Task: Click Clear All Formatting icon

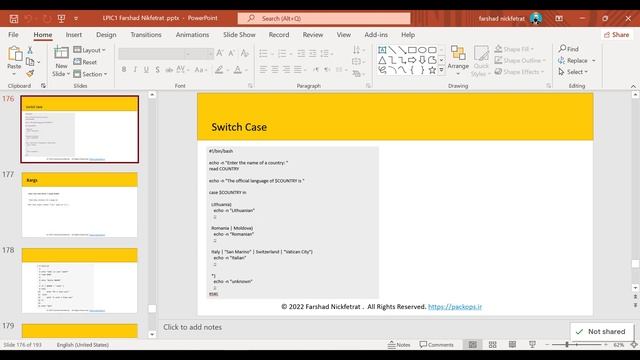Action: (245, 53)
